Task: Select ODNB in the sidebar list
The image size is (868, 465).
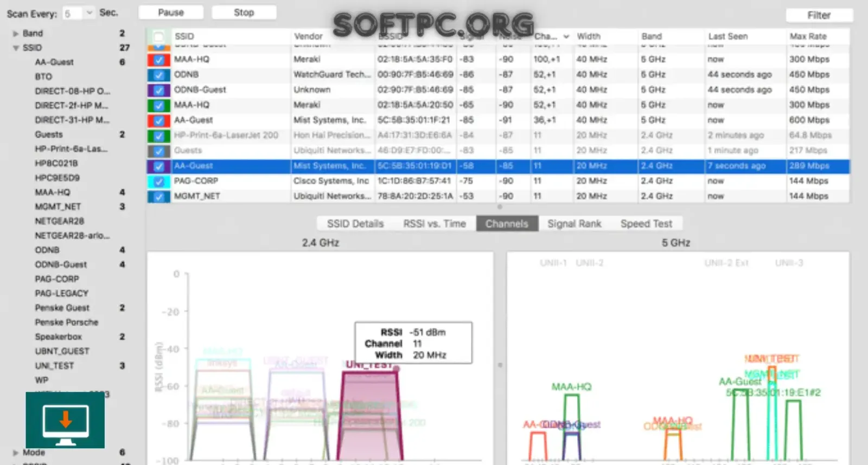Action: coord(47,250)
